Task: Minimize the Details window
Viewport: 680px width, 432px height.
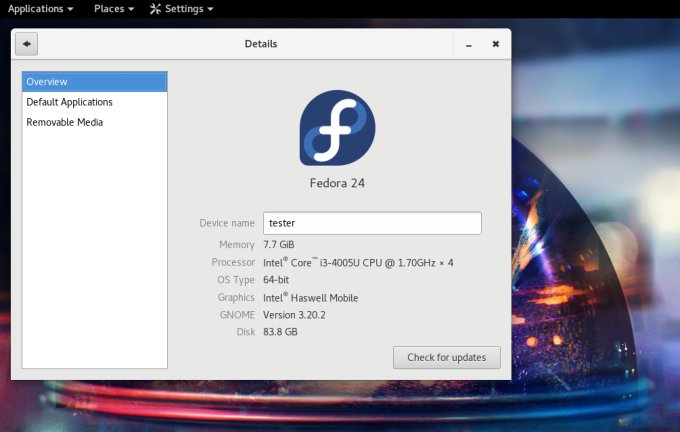Action: point(468,44)
